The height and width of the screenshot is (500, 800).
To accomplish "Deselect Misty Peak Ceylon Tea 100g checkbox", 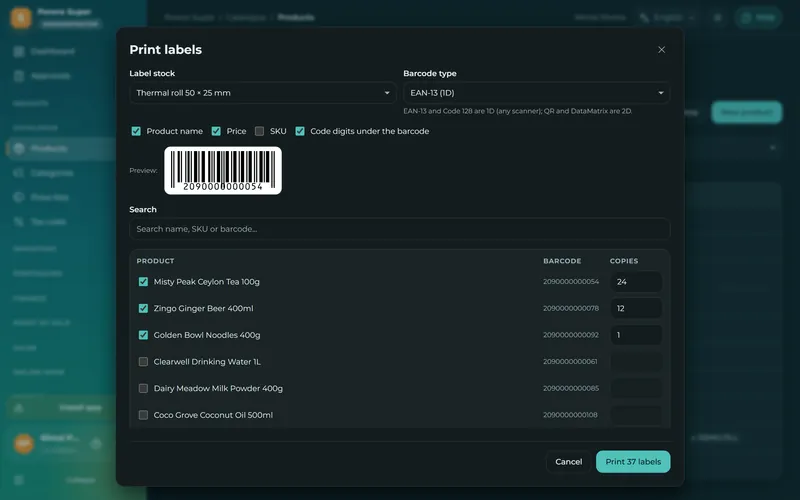I will point(143,282).
